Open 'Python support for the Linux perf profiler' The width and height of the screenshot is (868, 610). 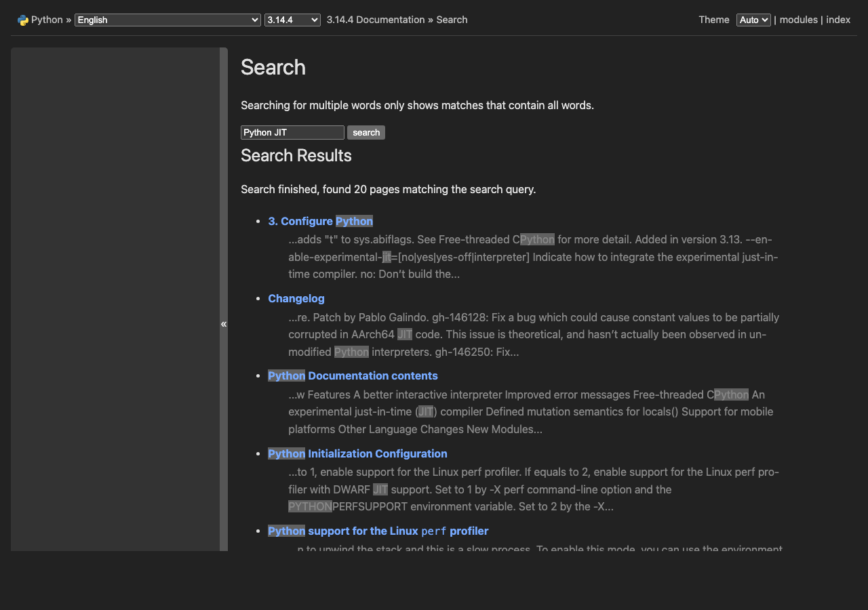point(378,531)
